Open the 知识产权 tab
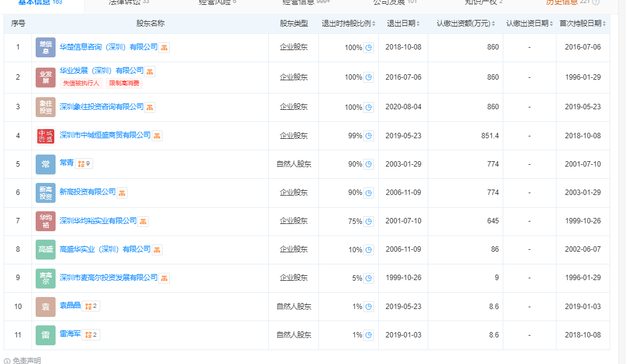Image resolution: width=626 pixels, height=364 pixels. pos(483,2)
